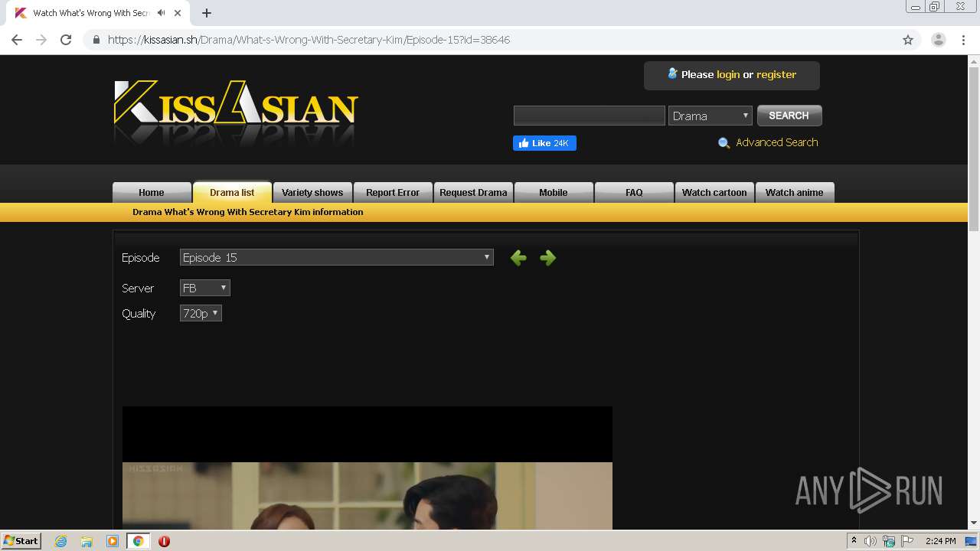Click the login link
Image resolution: width=980 pixels, height=551 pixels.
728,74
